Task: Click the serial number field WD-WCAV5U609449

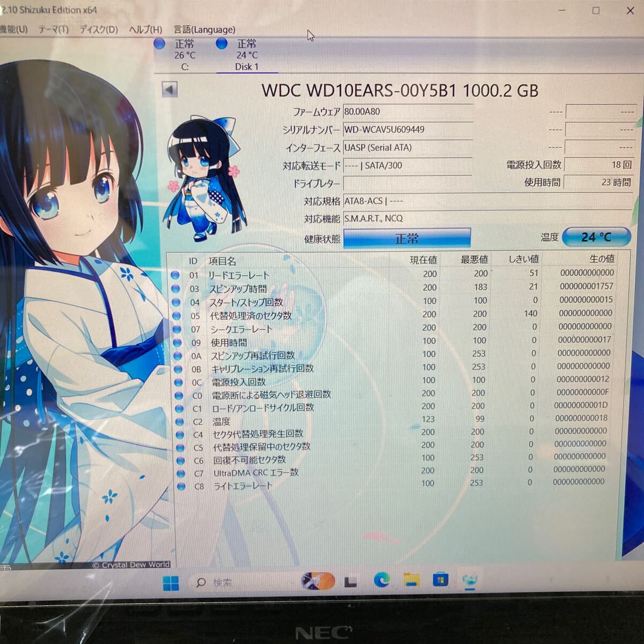Action: point(407,129)
